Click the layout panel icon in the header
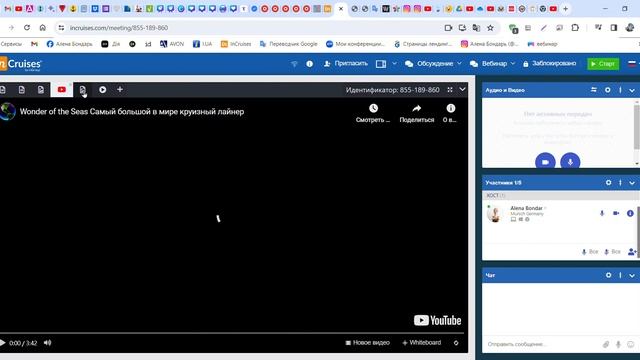640x360 pixels. (x=381, y=64)
